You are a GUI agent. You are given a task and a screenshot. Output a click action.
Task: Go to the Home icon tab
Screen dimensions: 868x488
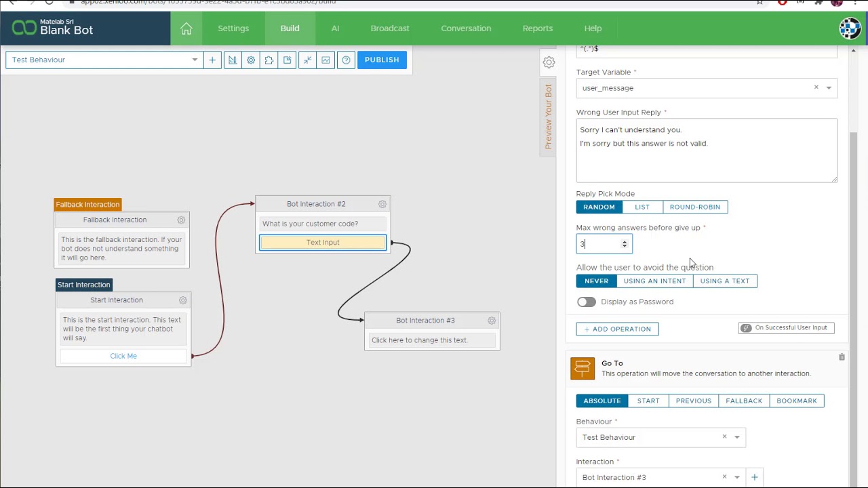tap(186, 28)
